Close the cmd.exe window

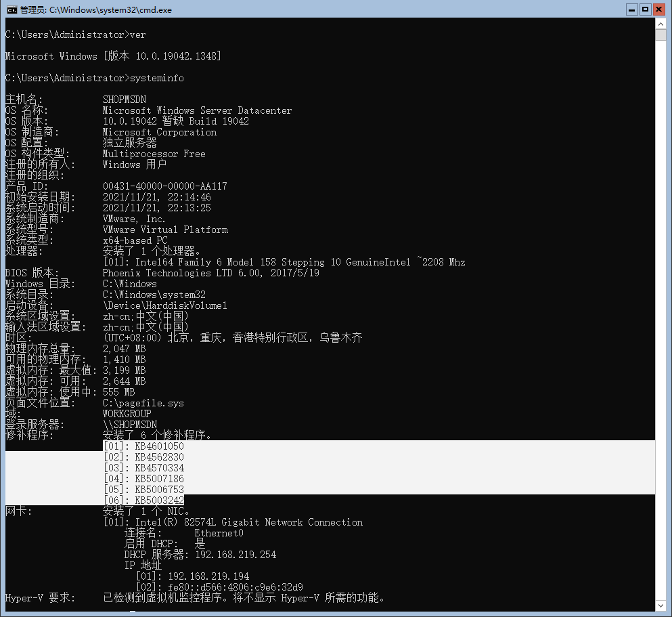pyautogui.click(x=658, y=9)
